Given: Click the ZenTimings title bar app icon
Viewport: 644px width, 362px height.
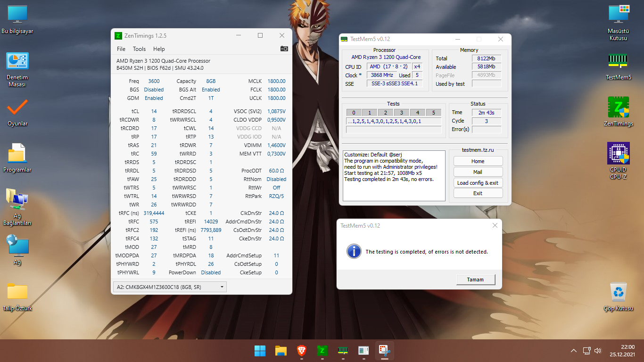Looking at the screenshot, I should click(119, 35).
